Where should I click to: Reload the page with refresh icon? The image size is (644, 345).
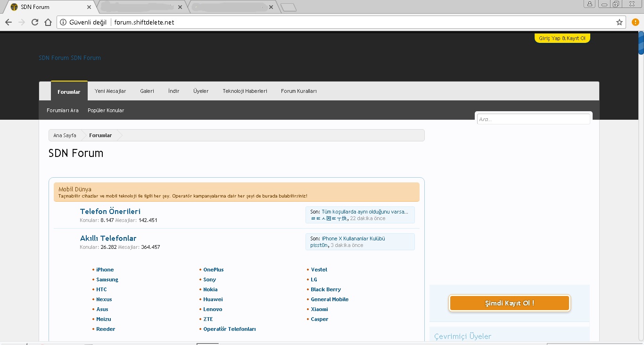tap(35, 22)
